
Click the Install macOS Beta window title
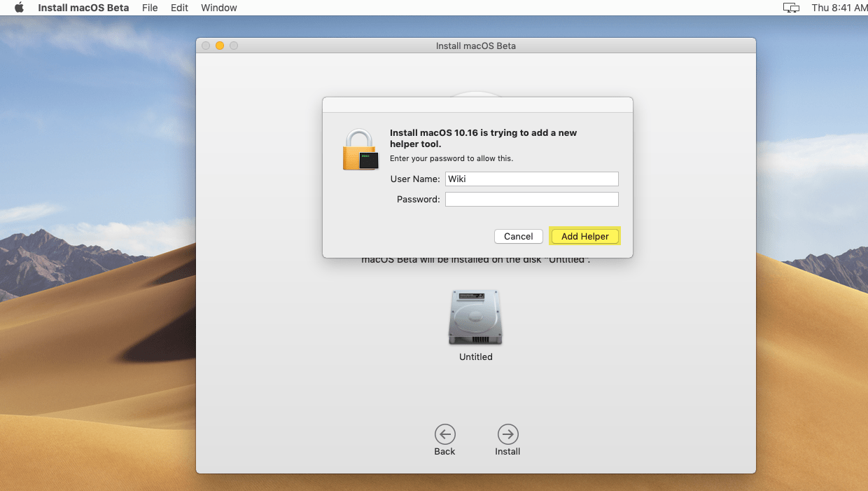pyautogui.click(x=476, y=46)
